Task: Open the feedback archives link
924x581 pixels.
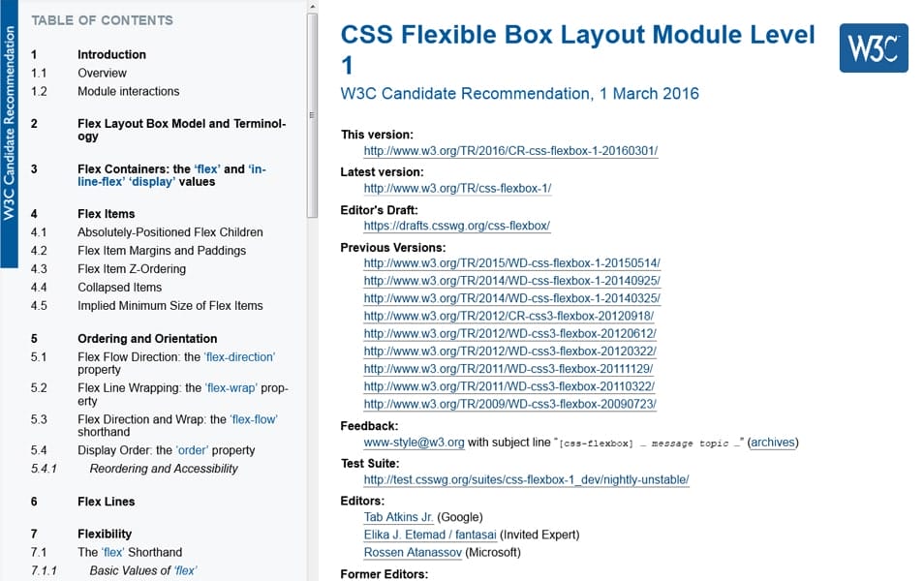Action: pos(773,443)
